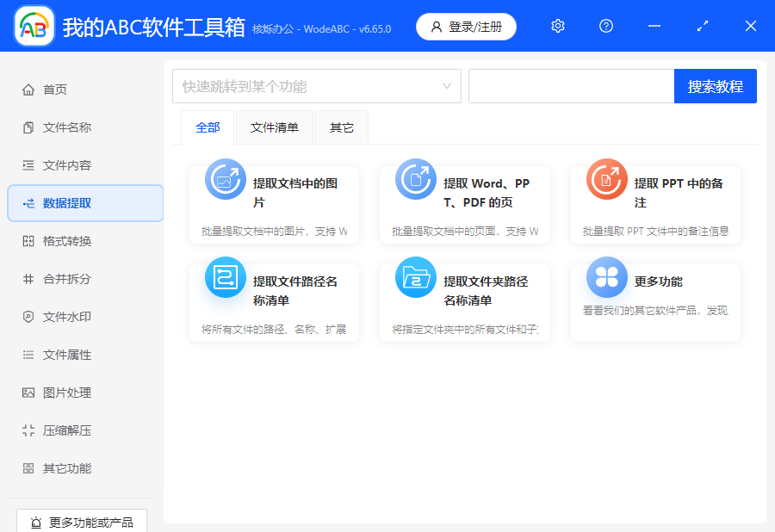Open the 提取 PPT 中的备注 title
Viewport: 775px width, 532px height.
coord(679,193)
